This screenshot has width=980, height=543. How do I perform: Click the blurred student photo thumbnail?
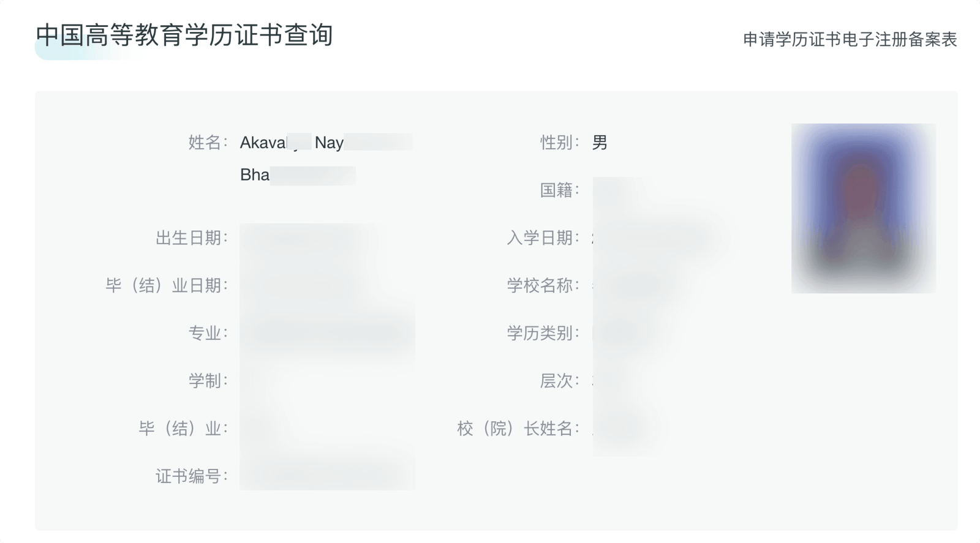click(x=864, y=208)
